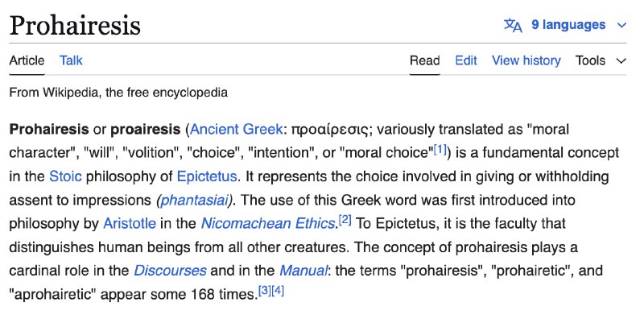Select the Article tab
The height and width of the screenshot is (323, 644).
[27, 60]
